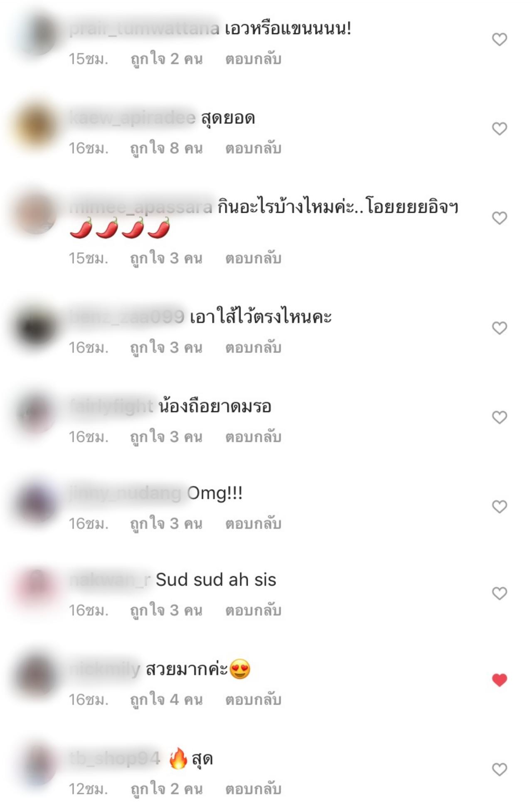This screenshot has height=811, width=532.
Task: Like the "น้องถือยาดมรอ" comment
Action: coord(499,417)
